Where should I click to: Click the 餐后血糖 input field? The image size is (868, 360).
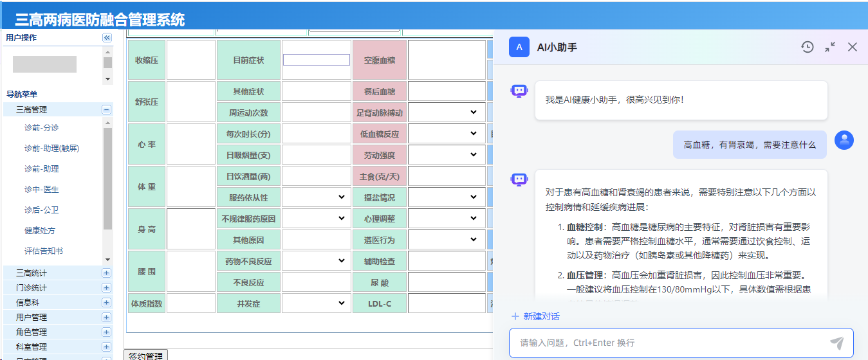pos(447,91)
